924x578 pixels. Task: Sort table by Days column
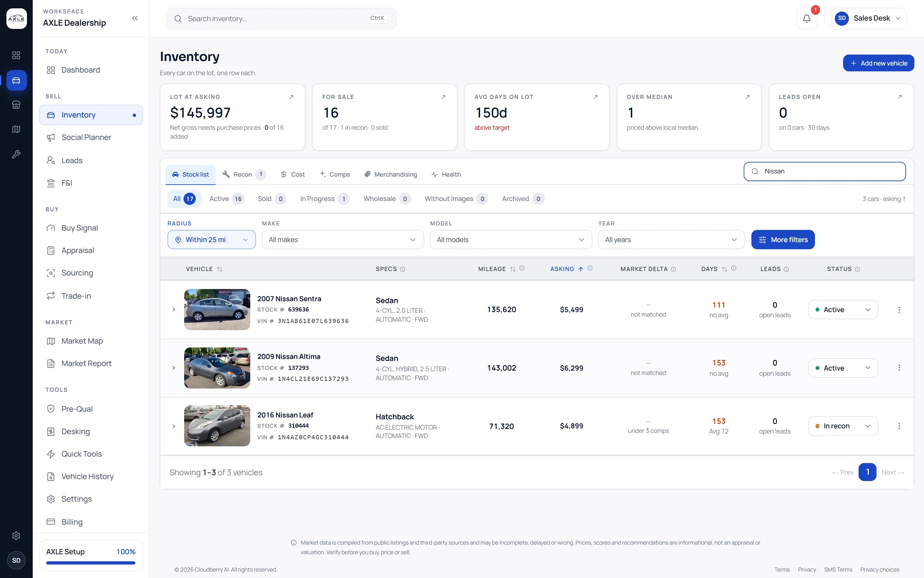724,269
